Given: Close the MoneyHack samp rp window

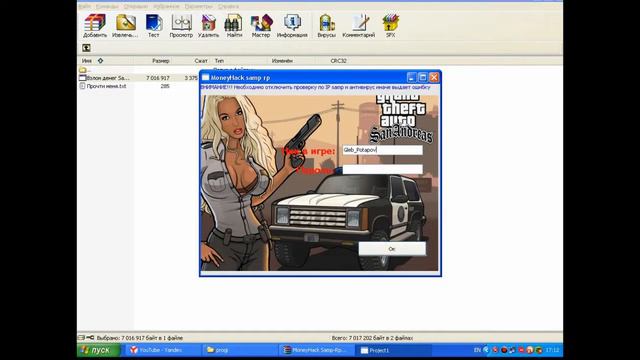Looking at the screenshot, I should point(434,77).
